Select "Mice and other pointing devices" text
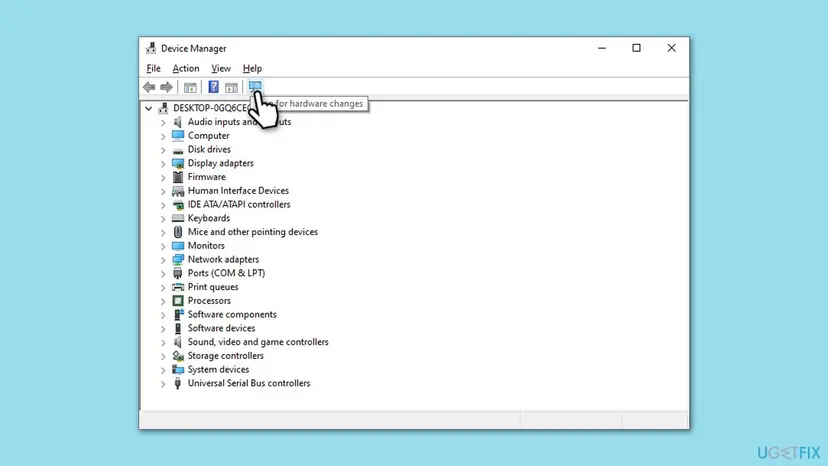828x466 pixels. 252,232
